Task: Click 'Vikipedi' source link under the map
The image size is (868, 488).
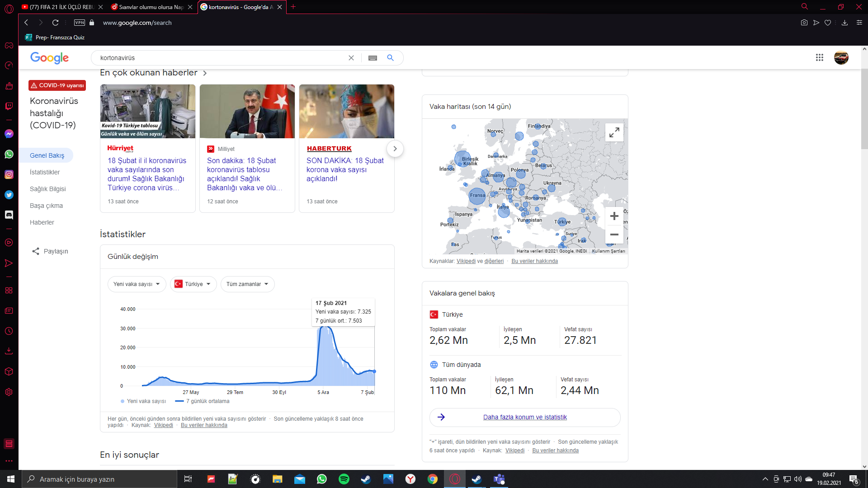Action: click(466, 261)
